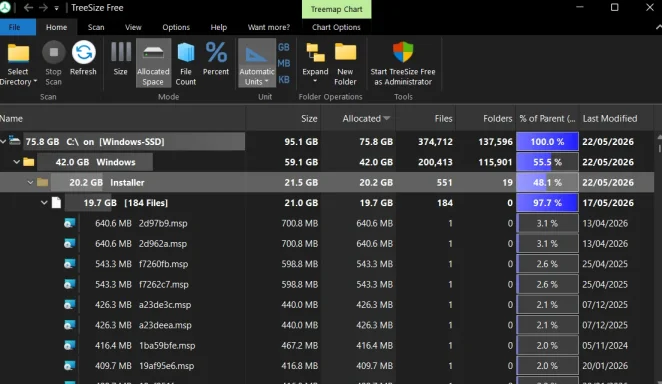Viewport: 662px width, 384px height.
Task: Collapse the Installer folder node
Action: 30,182
